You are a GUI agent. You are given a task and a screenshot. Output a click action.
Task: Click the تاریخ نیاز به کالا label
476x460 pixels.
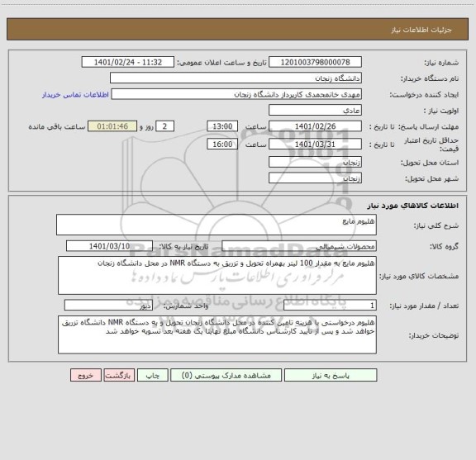[x=183, y=246]
